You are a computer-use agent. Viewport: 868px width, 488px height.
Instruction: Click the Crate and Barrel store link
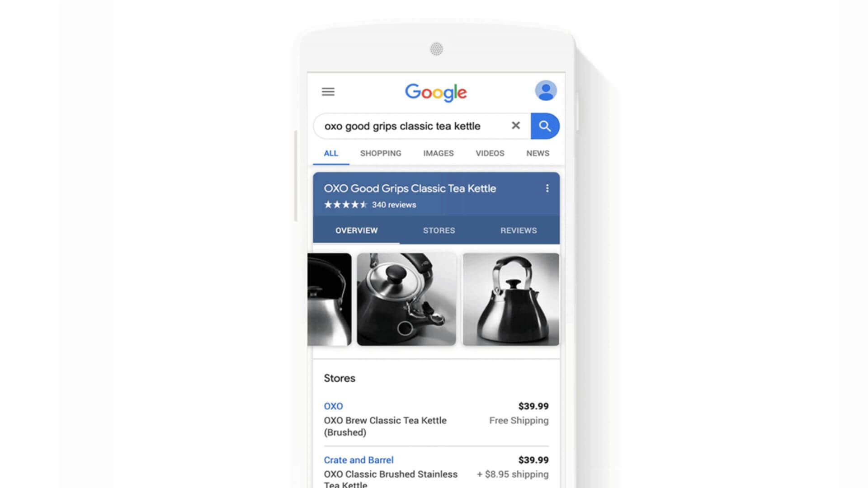358,460
